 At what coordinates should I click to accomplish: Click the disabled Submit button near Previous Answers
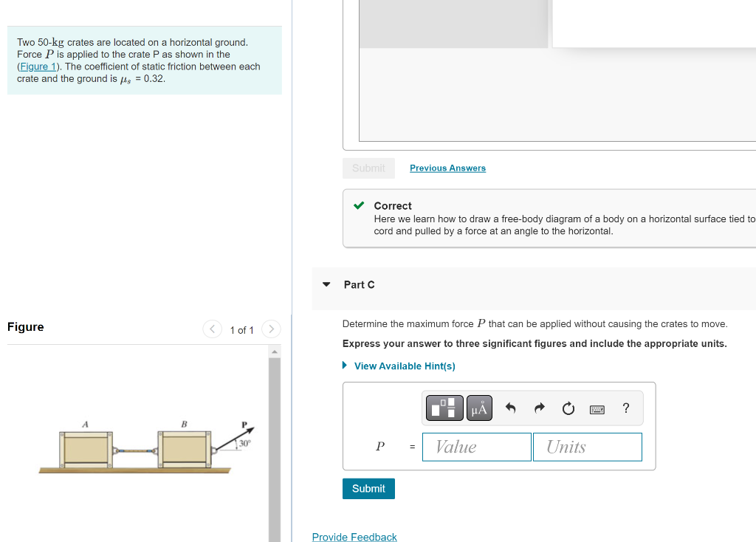(x=368, y=168)
